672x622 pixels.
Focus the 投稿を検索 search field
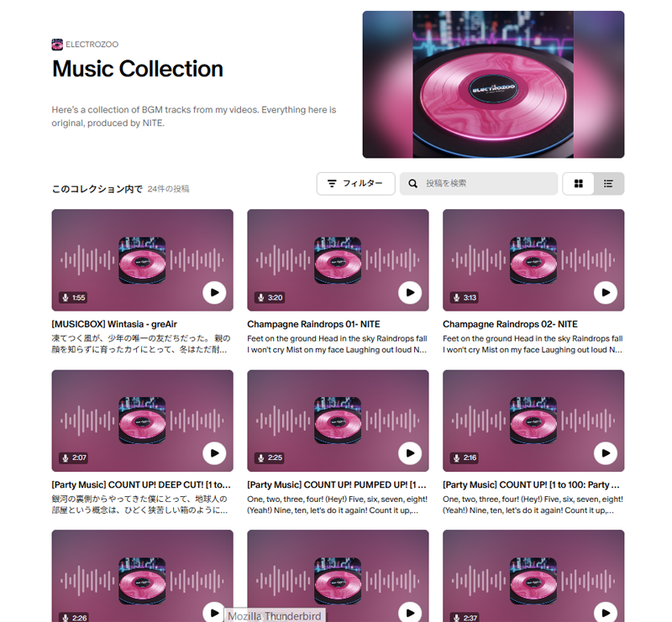[x=479, y=184]
